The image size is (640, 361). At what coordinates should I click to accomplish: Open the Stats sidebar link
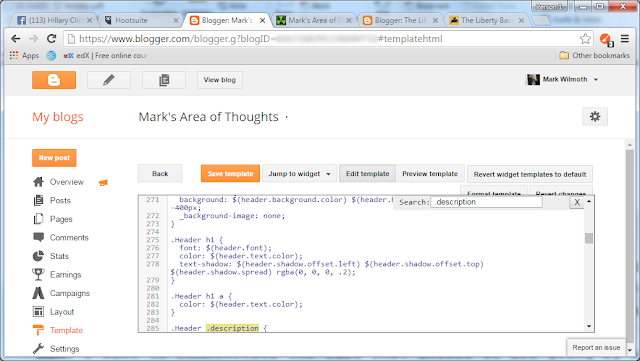(x=59, y=256)
